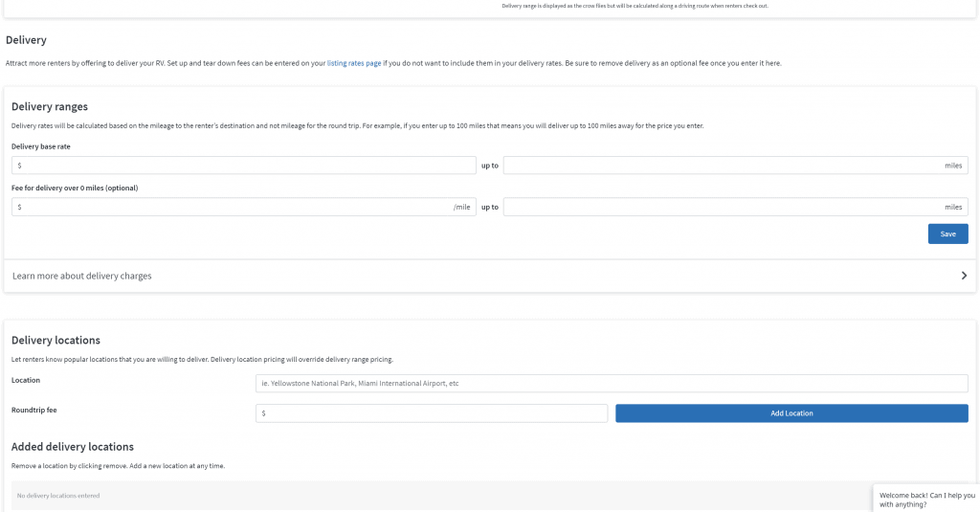Select the No delivery locations entered row
The width and height of the screenshot is (980, 512).
pos(442,496)
